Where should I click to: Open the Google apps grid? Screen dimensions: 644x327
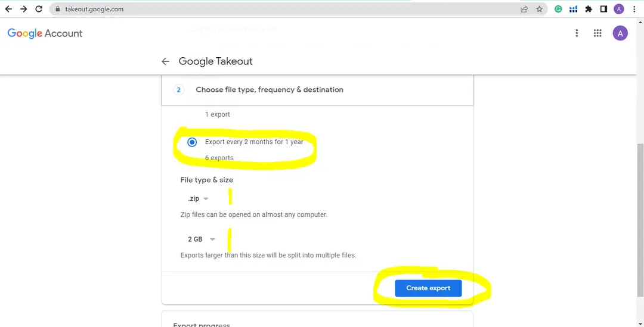[597, 33]
